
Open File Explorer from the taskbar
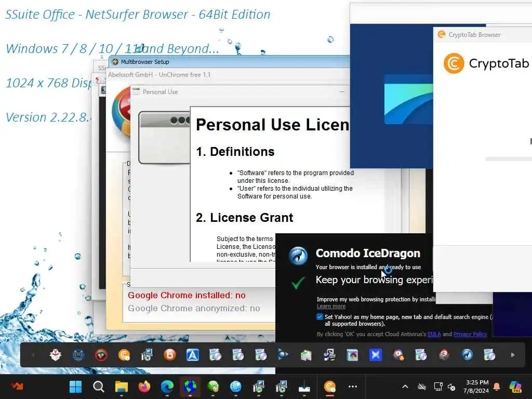click(x=122, y=387)
